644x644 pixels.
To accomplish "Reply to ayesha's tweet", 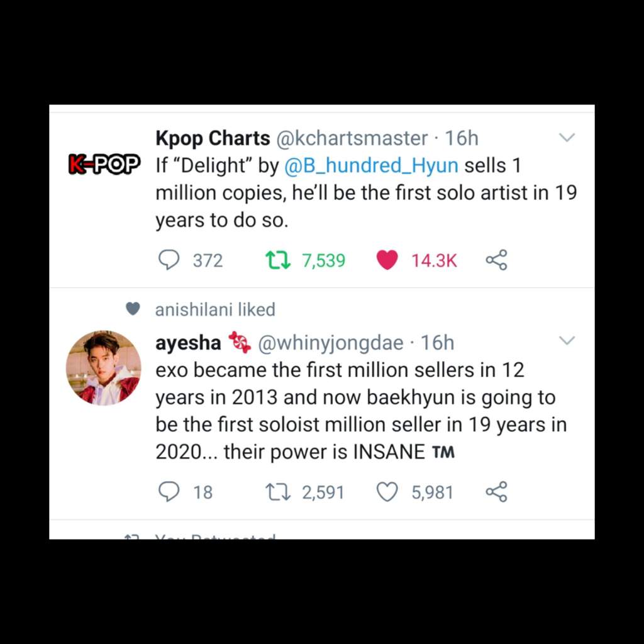I will pos(169,491).
